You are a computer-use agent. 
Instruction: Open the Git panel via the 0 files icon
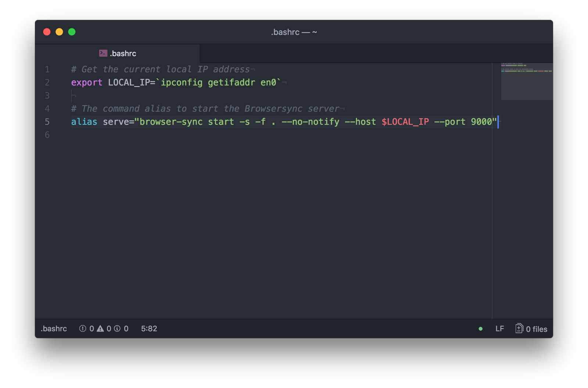(x=530, y=328)
